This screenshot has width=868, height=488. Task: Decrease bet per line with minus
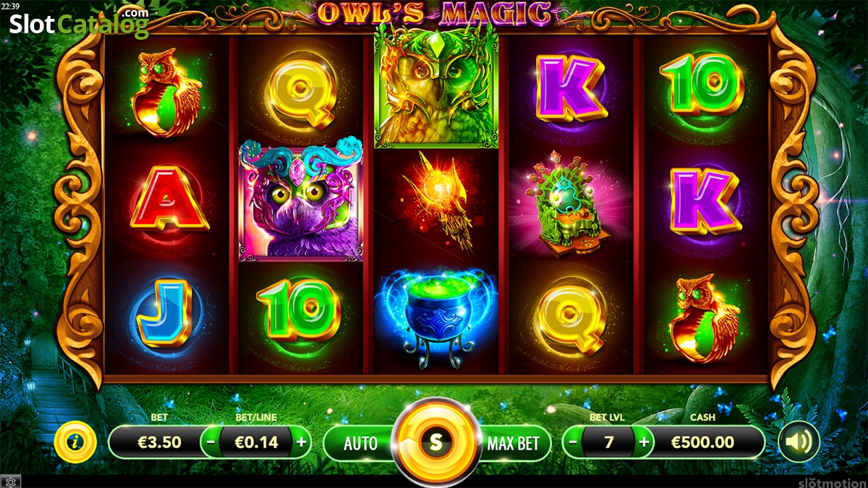point(210,442)
